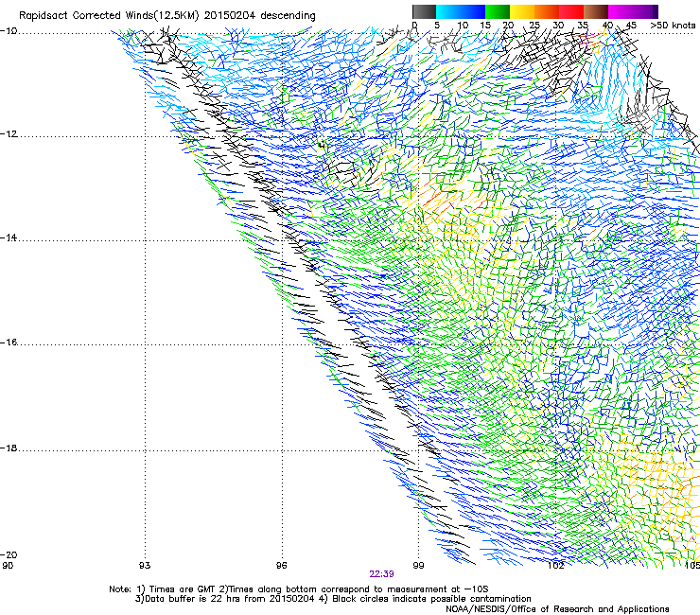This screenshot has width=700, height=615.
Task: Click the '>50 knots' legend label
Action: tap(673, 26)
